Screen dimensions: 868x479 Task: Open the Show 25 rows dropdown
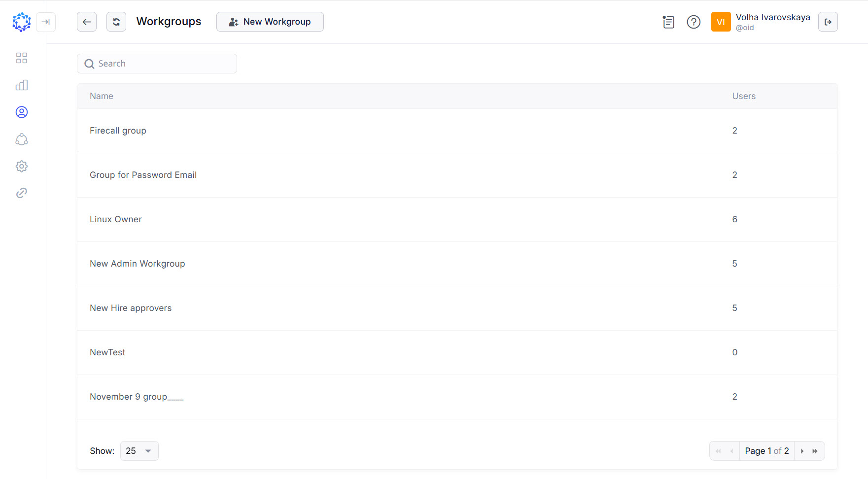pos(139,451)
